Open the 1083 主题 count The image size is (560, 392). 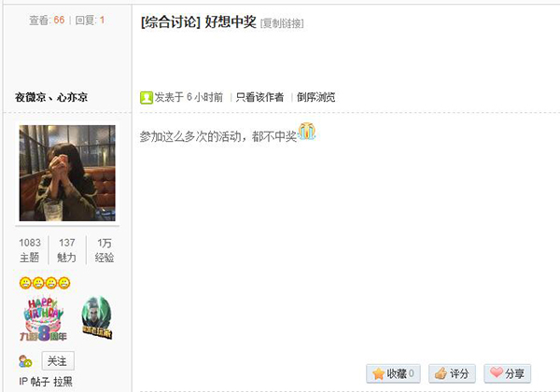(30, 250)
